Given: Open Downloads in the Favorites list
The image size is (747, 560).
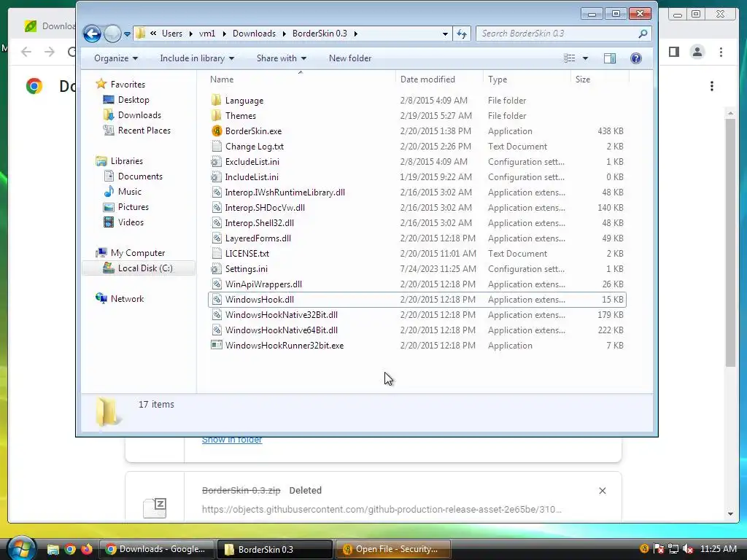Looking at the screenshot, I should point(139,115).
